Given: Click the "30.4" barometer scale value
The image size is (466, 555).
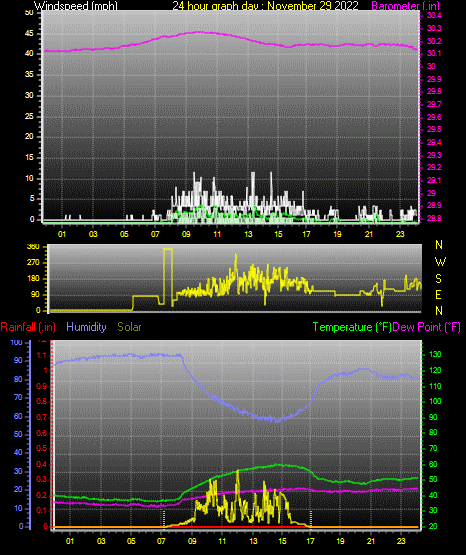Looking at the screenshot, I should coord(434,15).
